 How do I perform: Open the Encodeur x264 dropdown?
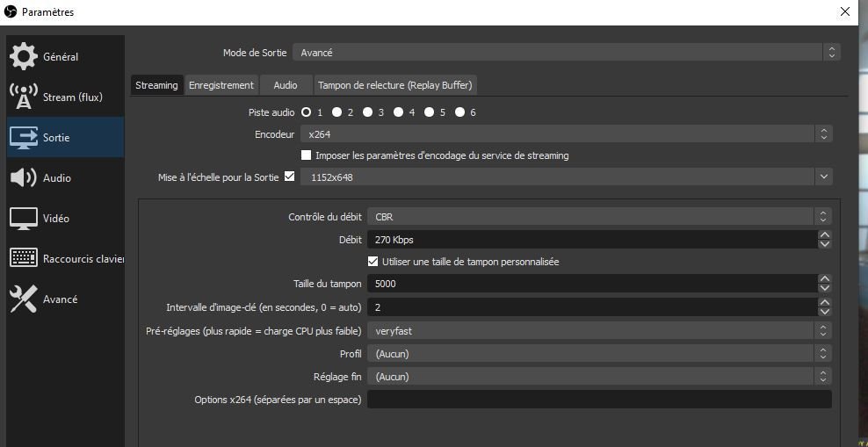(567, 133)
